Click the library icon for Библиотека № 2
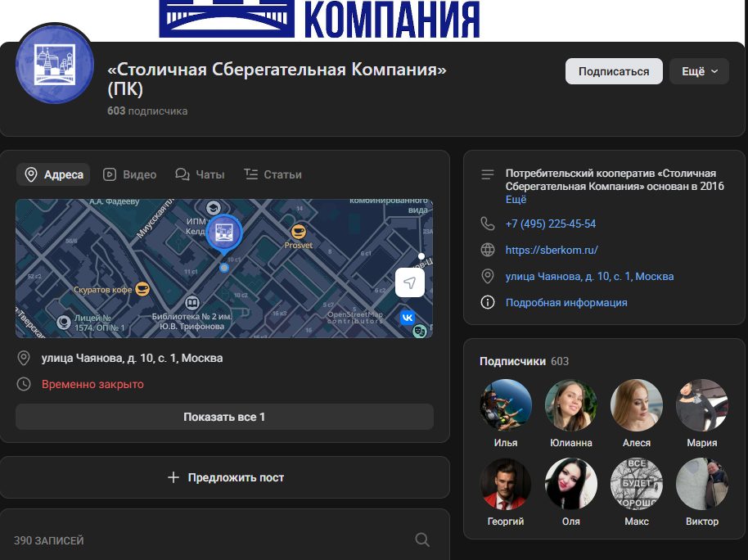 pyautogui.click(x=192, y=303)
